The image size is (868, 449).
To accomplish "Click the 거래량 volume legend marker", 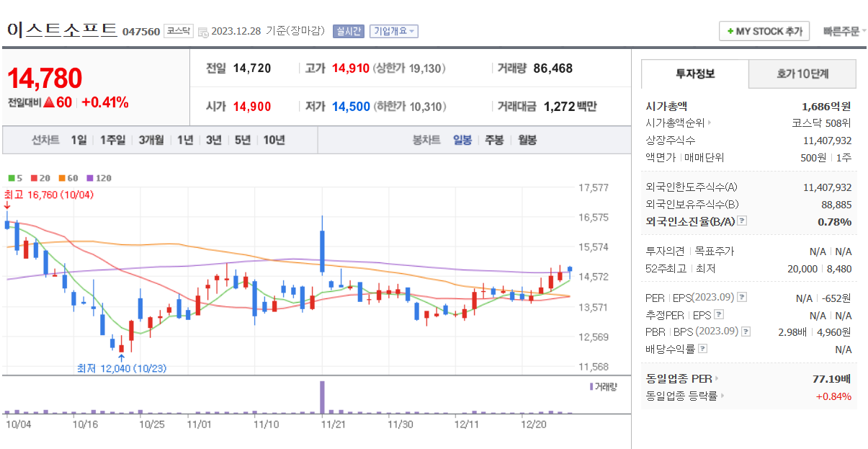I will click(604, 387).
